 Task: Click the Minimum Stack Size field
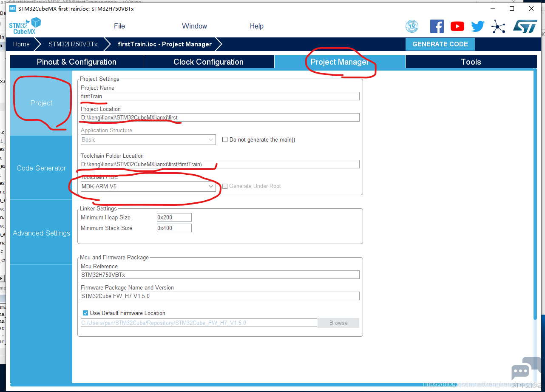(174, 228)
